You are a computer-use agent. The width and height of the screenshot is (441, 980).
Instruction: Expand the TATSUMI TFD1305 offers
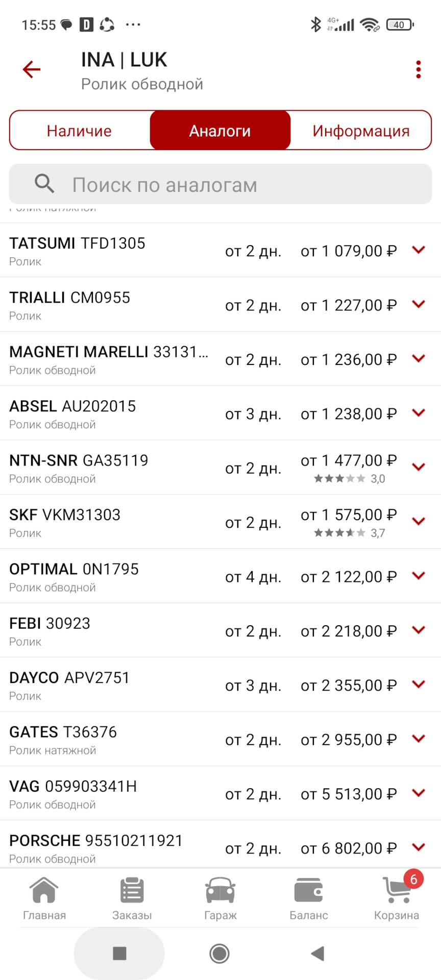pos(419,250)
